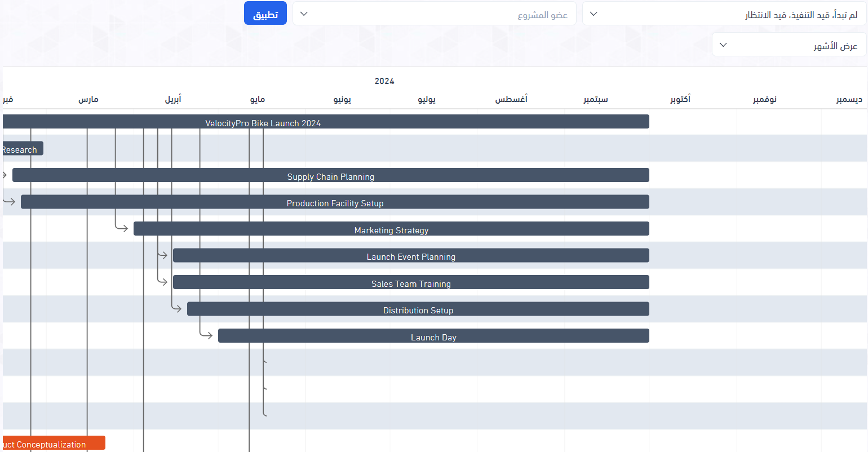Open the Sales Team Training bar

(x=411, y=282)
